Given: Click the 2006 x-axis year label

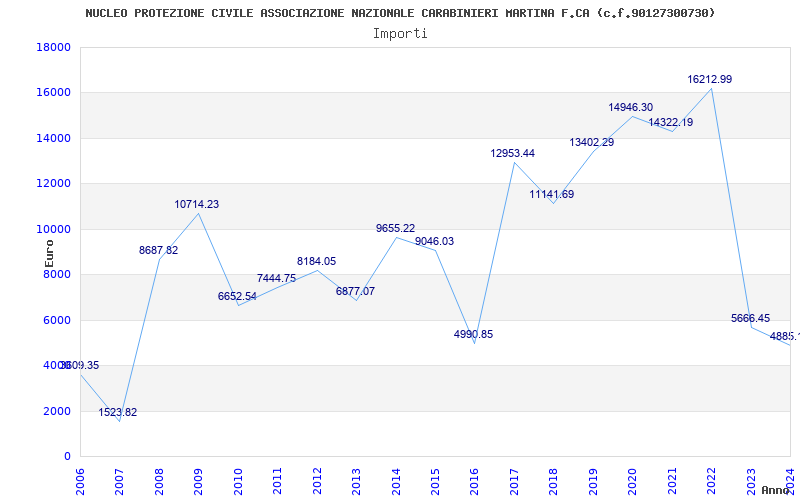Looking at the screenshot, I should (80, 480).
